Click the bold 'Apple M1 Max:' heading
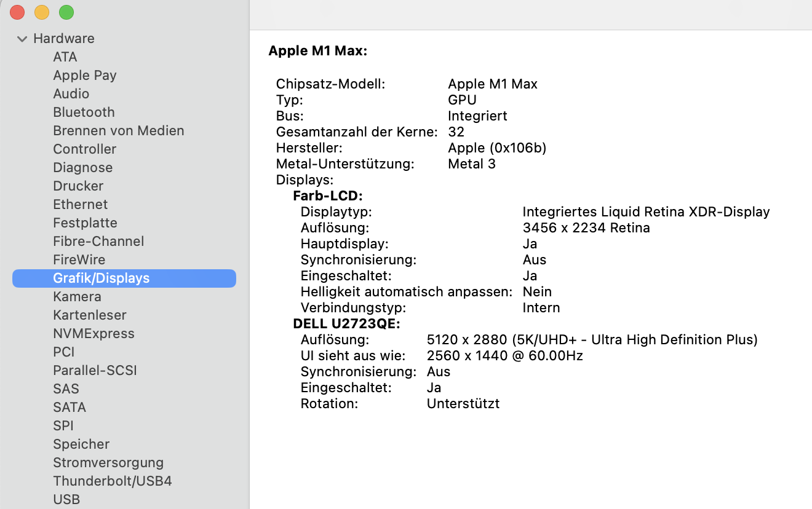Viewport: 812px width, 509px height. (318, 52)
